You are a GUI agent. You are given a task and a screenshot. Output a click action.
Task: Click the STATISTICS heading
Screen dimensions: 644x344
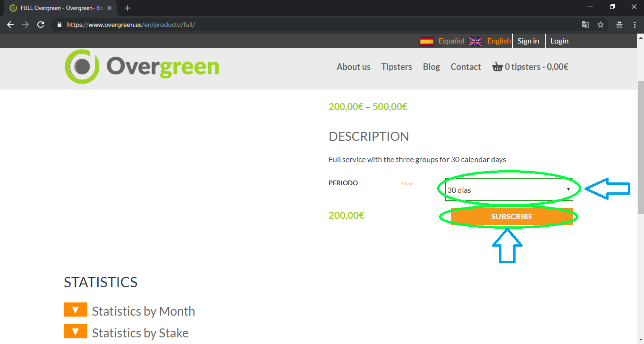[x=101, y=282]
